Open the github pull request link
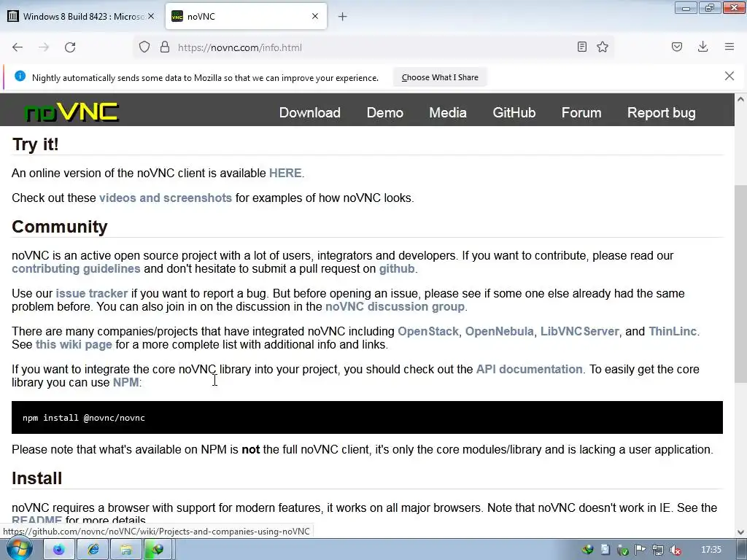 (x=397, y=268)
